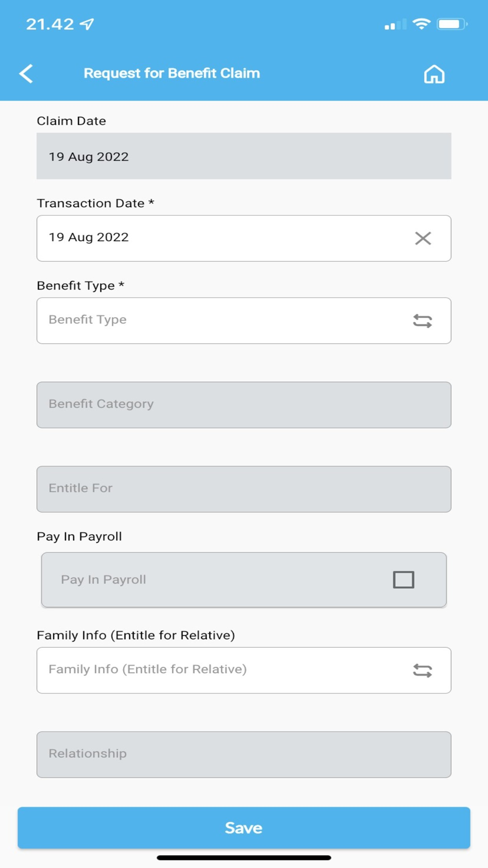Tap the swap arrows icon in Benefit Type

point(422,321)
